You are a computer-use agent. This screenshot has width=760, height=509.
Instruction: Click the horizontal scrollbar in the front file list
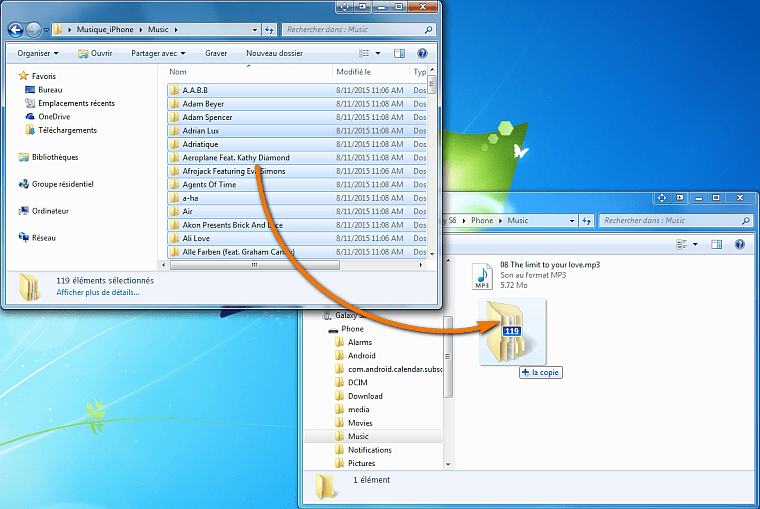coord(255,265)
